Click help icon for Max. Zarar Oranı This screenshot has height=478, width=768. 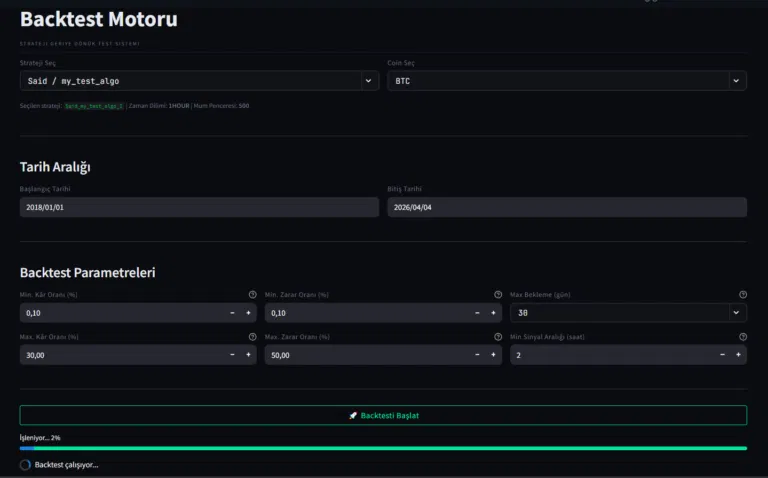498,337
